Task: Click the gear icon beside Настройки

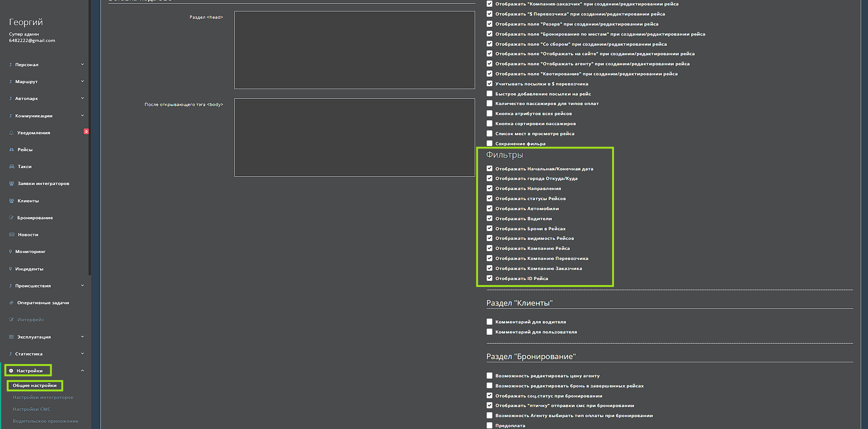Action: (11, 371)
